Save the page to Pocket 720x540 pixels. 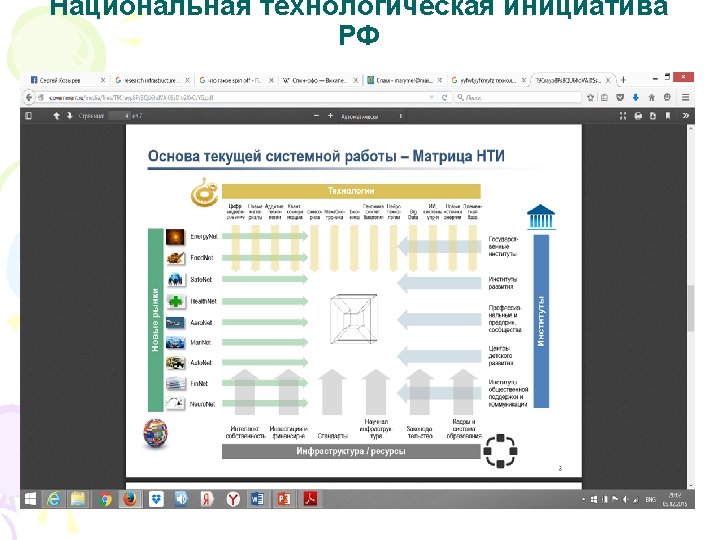tap(620, 97)
